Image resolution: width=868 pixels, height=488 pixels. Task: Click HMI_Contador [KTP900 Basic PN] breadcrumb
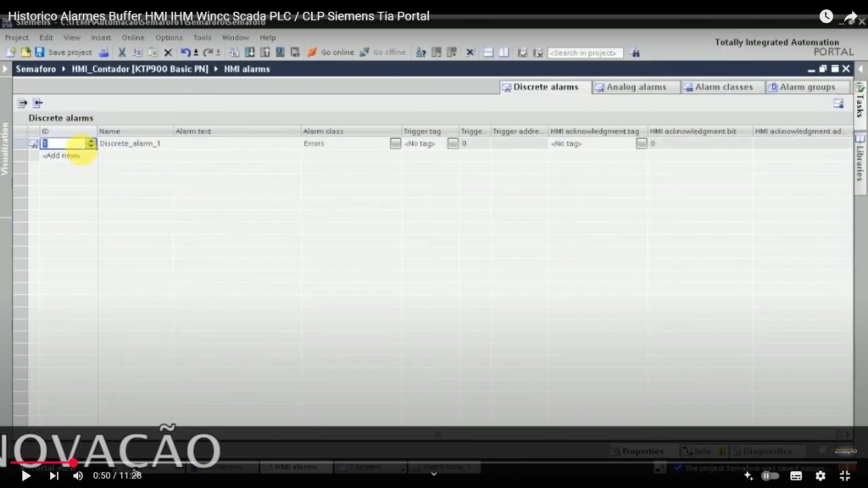point(140,69)
